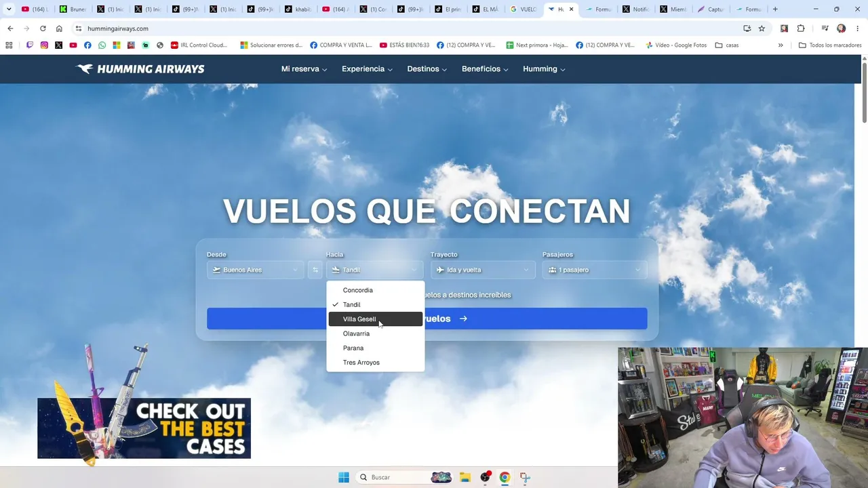Open the Video - Google Fotos bookmark
The width and height of the screenshot is (868, 488).
[676, 45]
